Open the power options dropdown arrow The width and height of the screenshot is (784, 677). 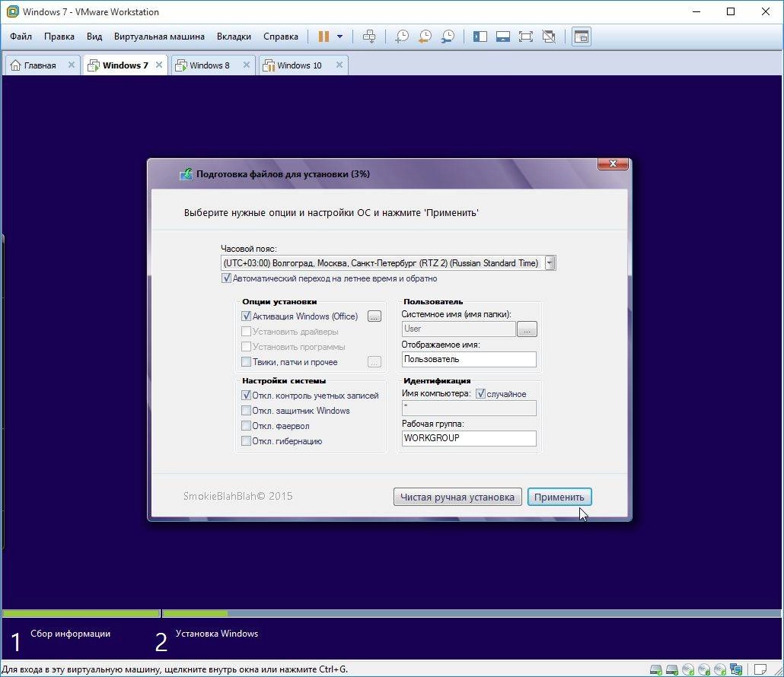click(x=340, y=37)
